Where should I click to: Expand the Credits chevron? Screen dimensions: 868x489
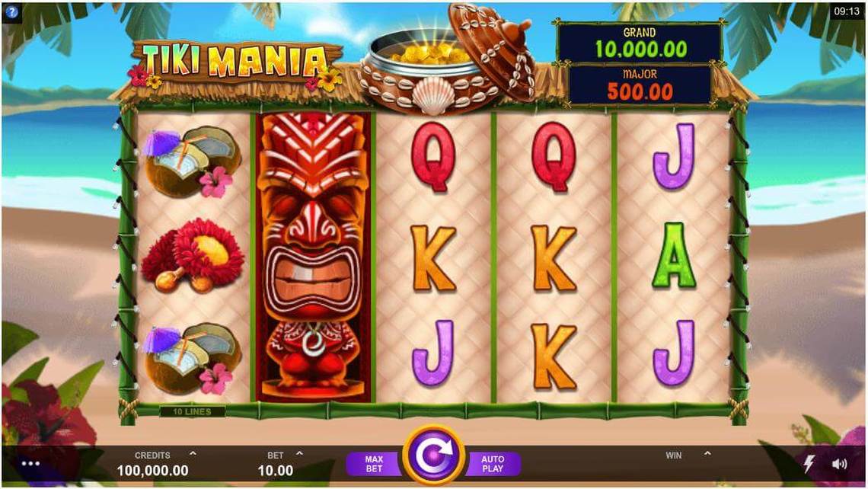[193, 453]
